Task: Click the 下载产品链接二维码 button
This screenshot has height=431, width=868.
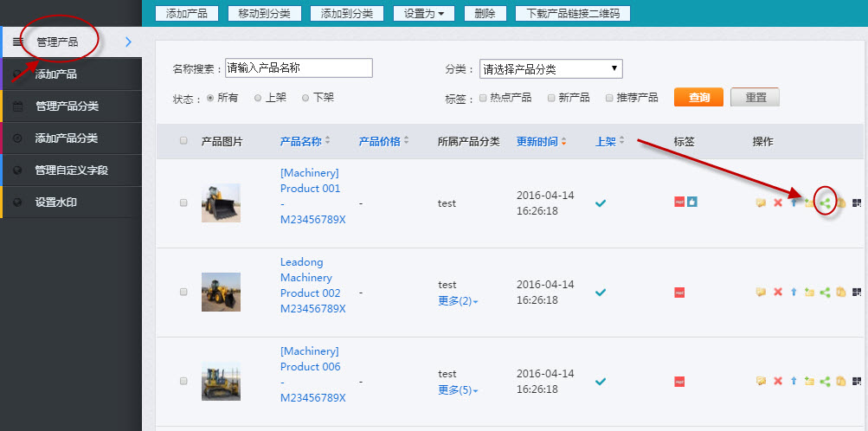Action: pos(572,13)
